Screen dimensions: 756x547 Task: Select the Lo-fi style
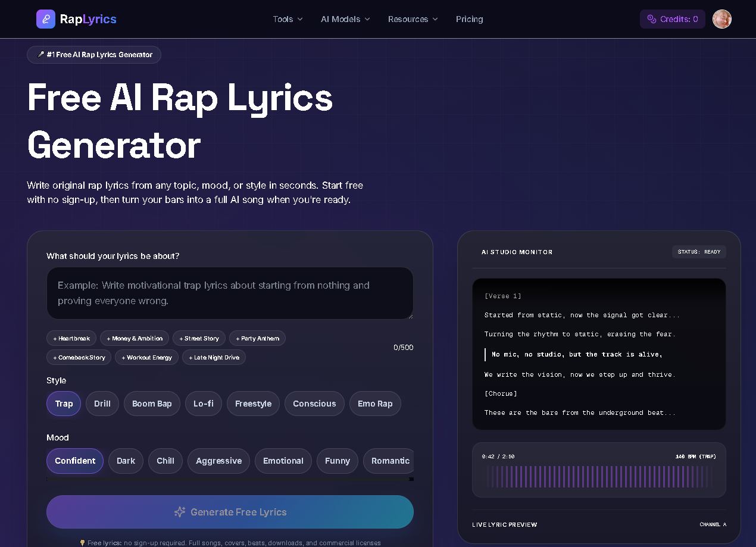click(x=204, y=404)
